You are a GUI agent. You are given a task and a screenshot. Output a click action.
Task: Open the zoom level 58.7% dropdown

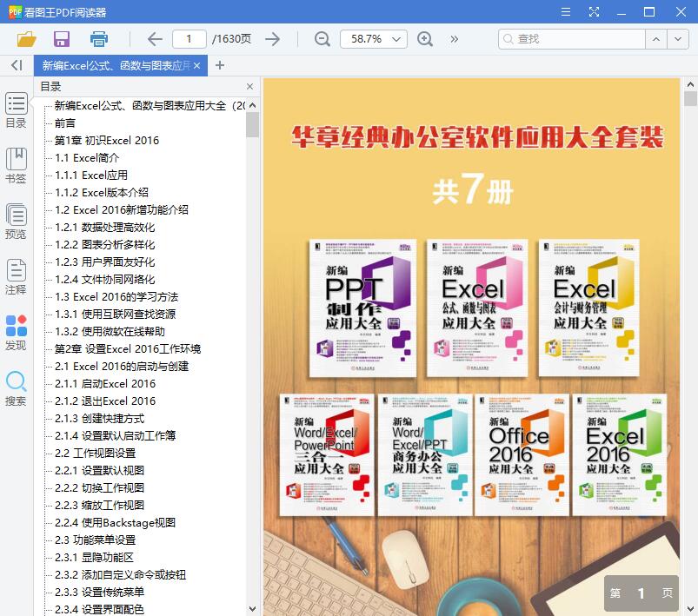(373, 39)
